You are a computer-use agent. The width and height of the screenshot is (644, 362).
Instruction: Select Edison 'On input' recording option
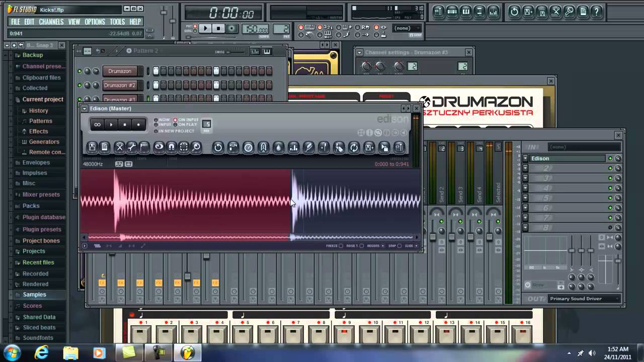tap(186, 120)
